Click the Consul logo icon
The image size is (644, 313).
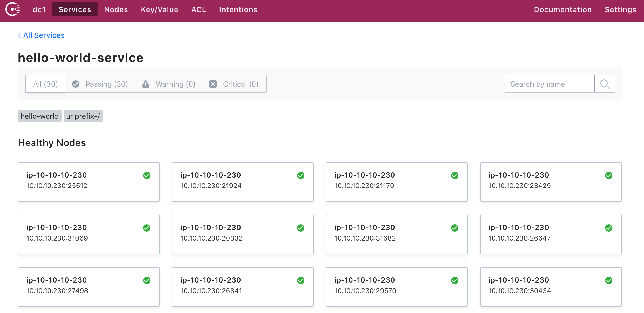click(x=13, y=9)
